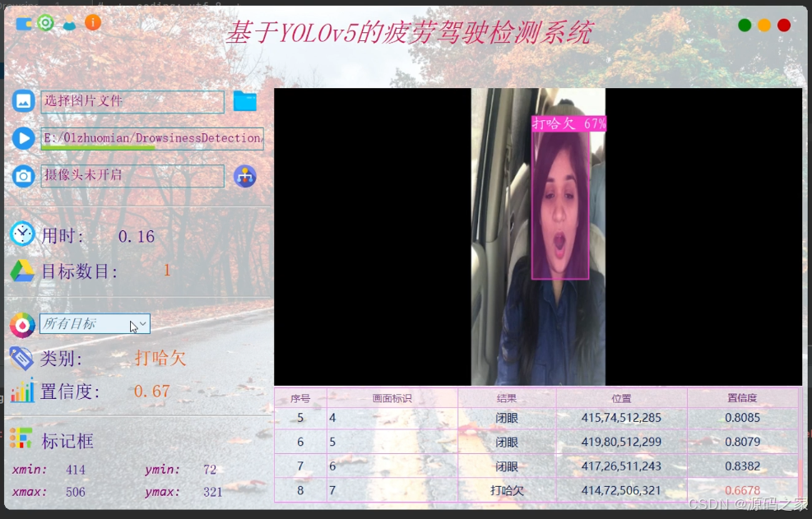Viewport: 812px width, 519px height.
Task: Click the image file picker icon
Action: click(x=23, y=101)
